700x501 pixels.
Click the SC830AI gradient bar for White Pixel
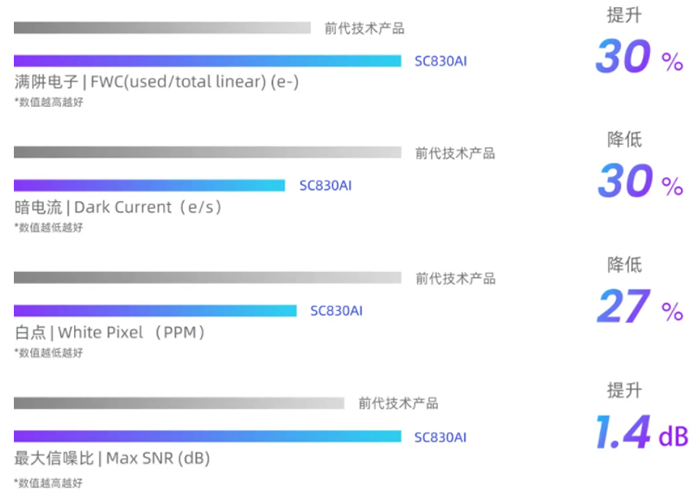[155, 310]
